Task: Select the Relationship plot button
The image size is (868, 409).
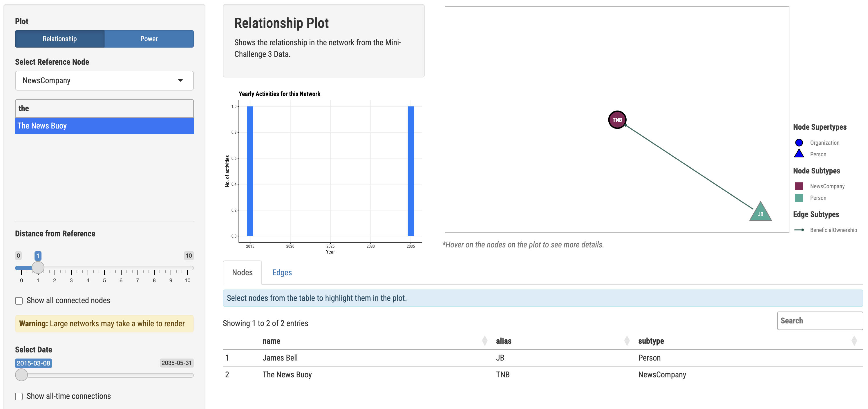Action: coord(60,39)
